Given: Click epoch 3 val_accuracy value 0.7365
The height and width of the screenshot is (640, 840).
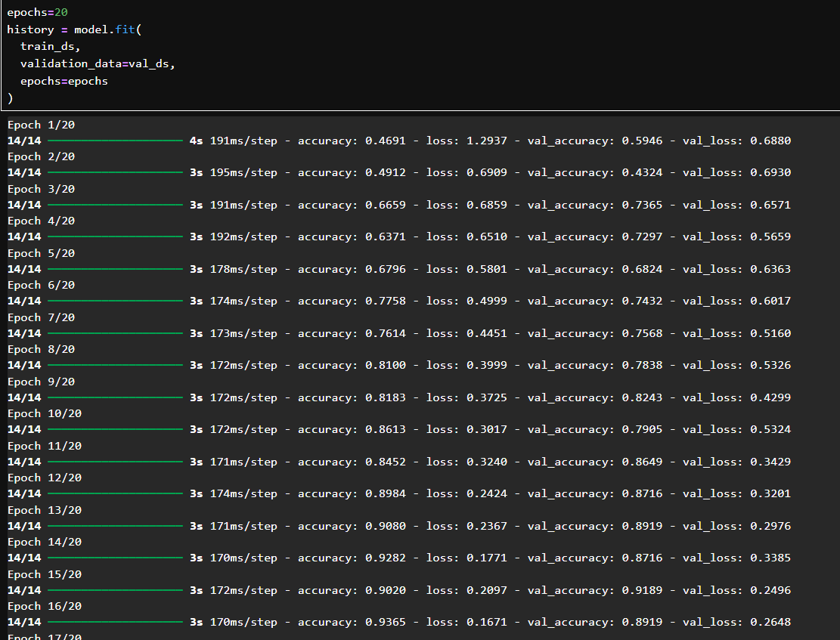Looking at the screenshot, I should (x=643, y=205).
